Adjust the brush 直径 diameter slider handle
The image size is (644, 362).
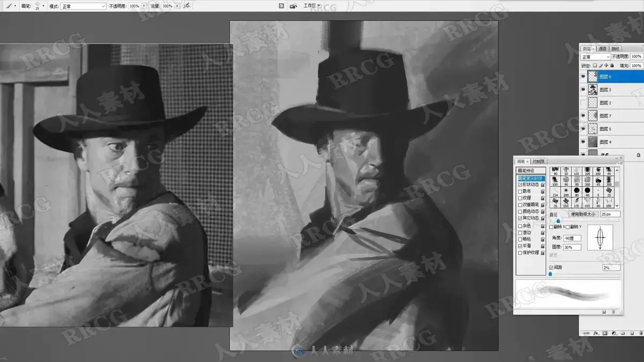(558, 220)
